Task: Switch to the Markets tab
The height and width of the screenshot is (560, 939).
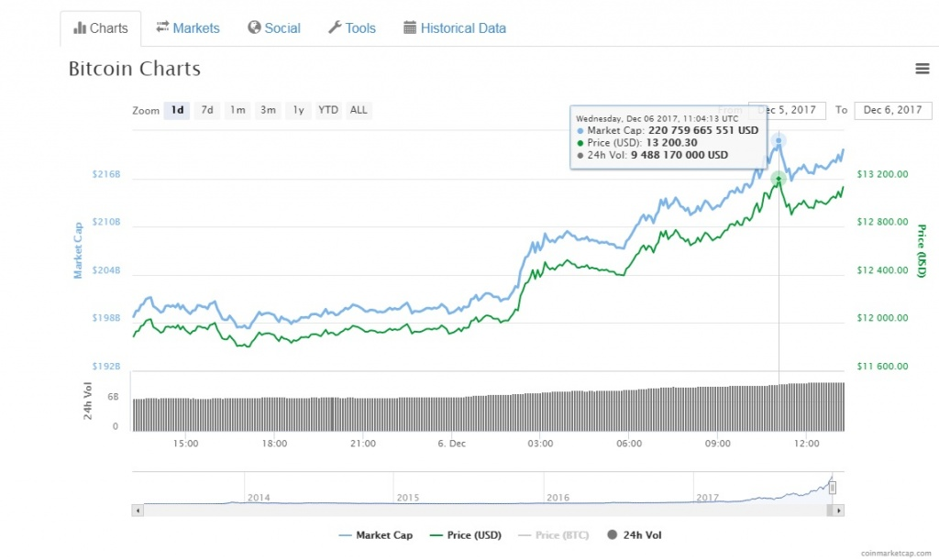Action: point(188,28)
